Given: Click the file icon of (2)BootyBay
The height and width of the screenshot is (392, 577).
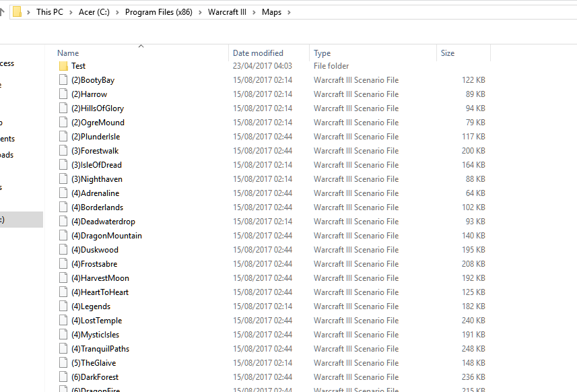Looking at the screenshot, I should coord(63,80).
